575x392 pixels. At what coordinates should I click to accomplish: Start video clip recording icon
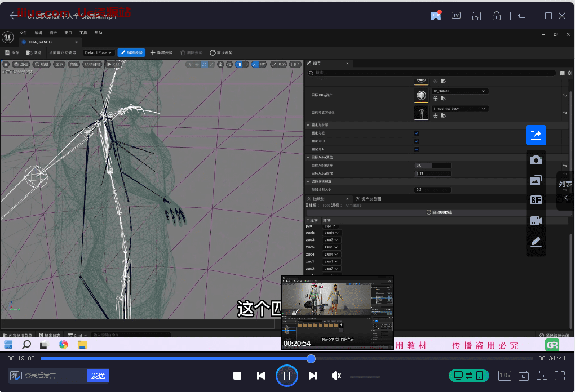coord(536,220)
